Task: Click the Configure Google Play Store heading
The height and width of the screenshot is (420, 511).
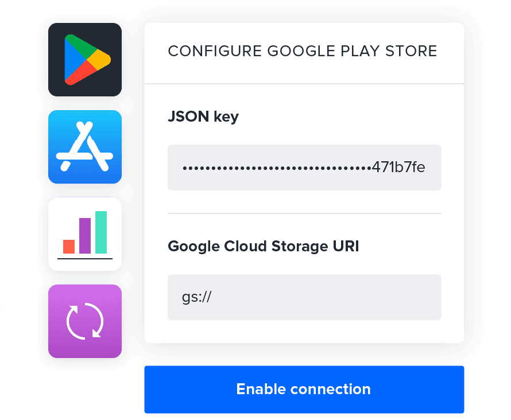Action: click(302, 51)
